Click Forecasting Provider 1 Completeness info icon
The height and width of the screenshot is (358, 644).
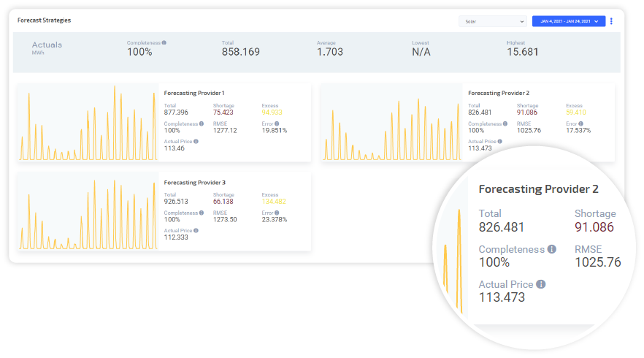click(202, 123)
